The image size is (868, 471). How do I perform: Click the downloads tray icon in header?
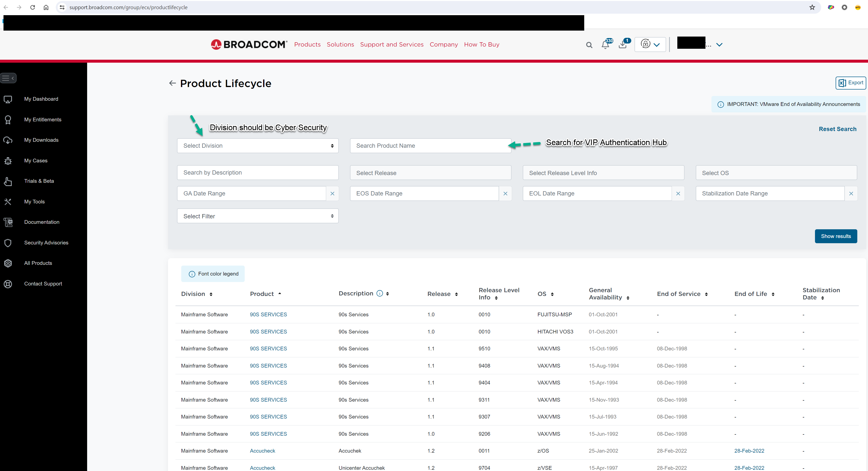(x=623, y=45)
